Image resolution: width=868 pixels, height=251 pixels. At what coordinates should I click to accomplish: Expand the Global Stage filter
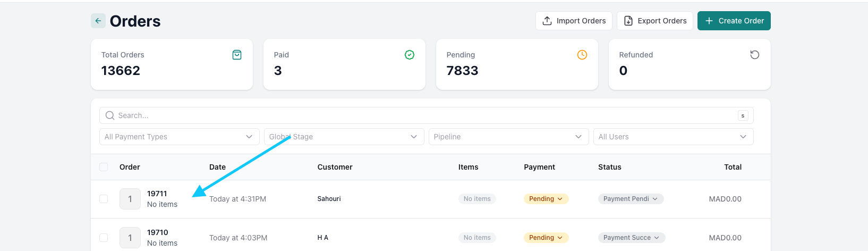(x=344, y=137)
